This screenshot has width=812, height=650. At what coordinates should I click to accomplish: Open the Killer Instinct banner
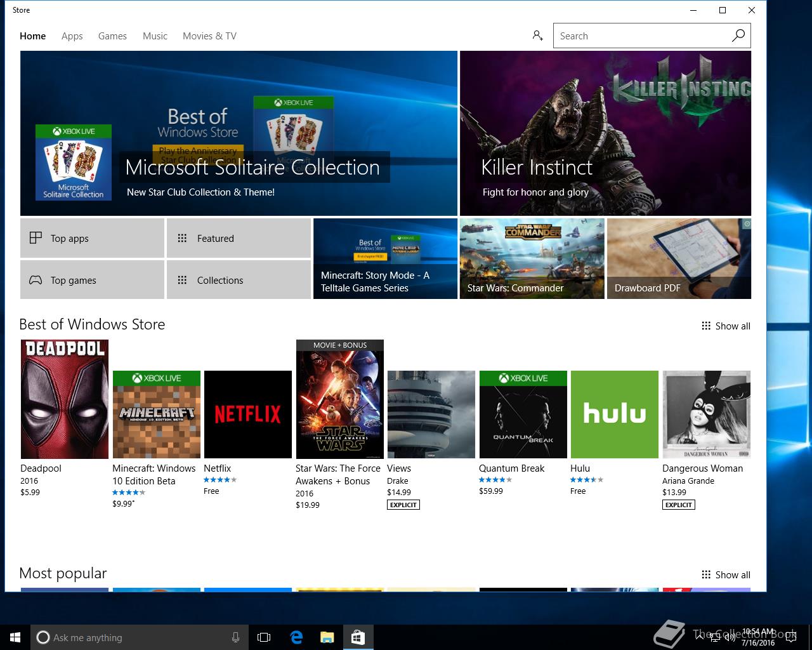[x=605, y=133]
